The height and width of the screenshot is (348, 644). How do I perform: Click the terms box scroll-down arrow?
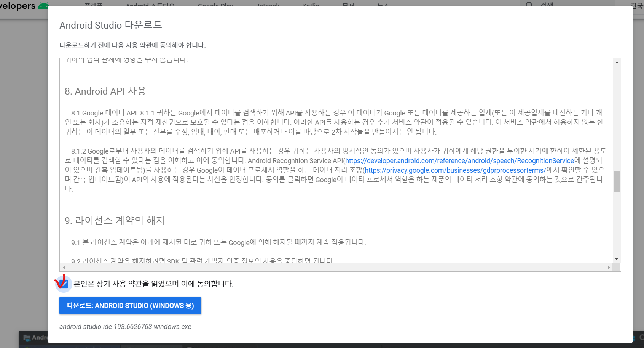coord(617,259)
